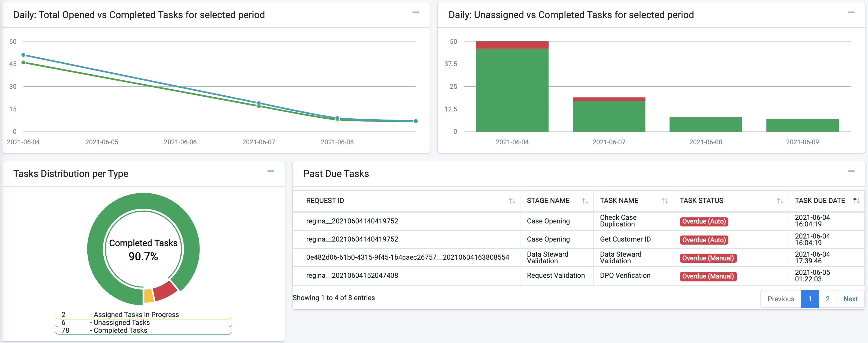
Task: Sort table by Task Name column arrows
Action: [x=665, y=201]
